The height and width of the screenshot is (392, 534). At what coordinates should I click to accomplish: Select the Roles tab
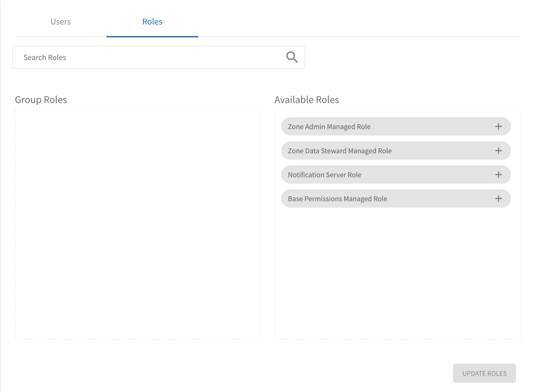tap(152, 22)
